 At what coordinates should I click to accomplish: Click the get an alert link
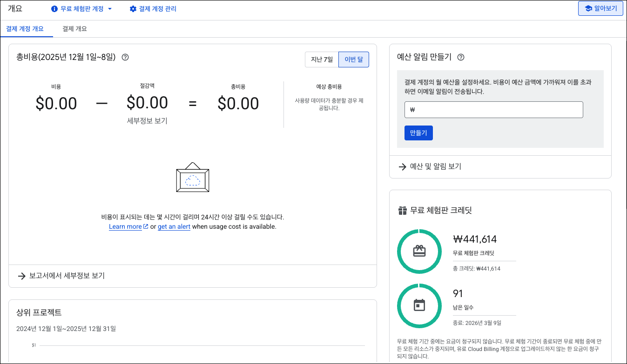pyautogui.click(x=174, y=227)
